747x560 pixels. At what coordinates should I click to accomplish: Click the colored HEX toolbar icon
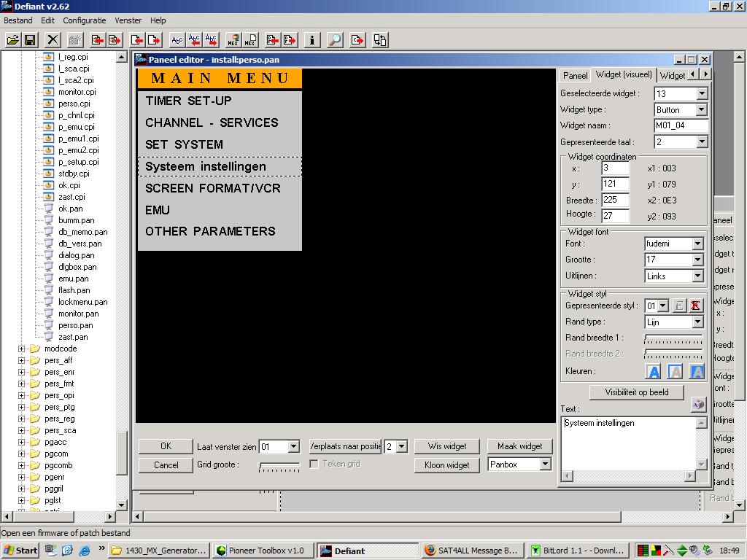point(233,40)
